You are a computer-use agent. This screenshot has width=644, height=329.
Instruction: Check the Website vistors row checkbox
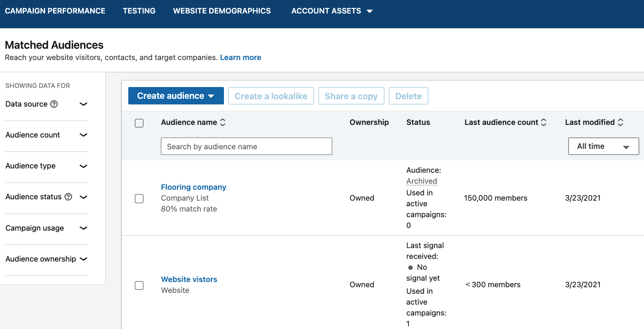click(139, 285)
